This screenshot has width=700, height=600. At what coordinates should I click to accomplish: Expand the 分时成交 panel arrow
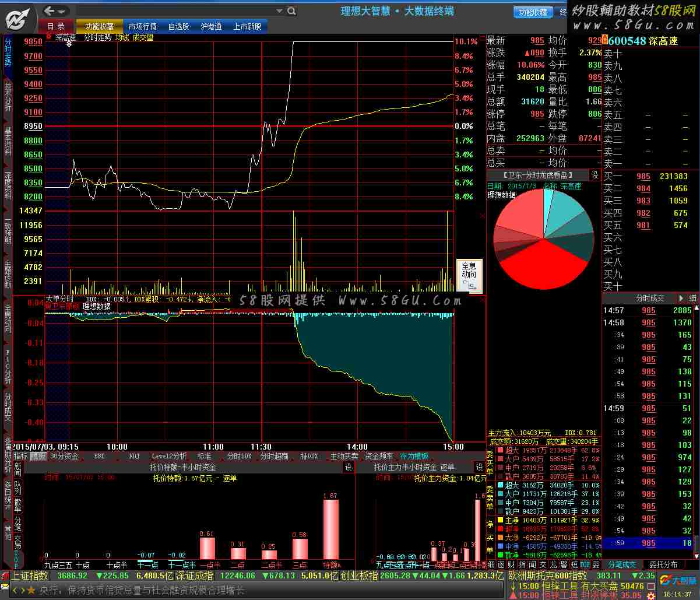(680, 298)
